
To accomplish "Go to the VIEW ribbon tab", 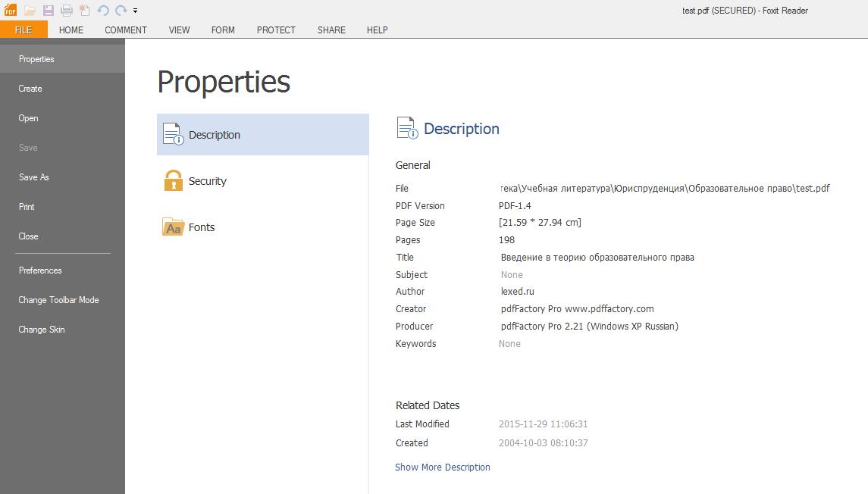I will coord(179,30).
